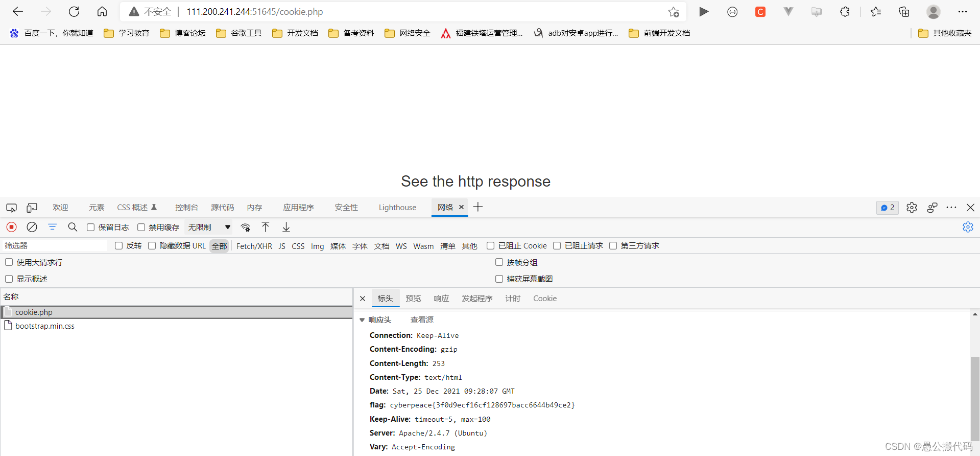Open 博客论坛 bookmarks folder

pos(182,33)
